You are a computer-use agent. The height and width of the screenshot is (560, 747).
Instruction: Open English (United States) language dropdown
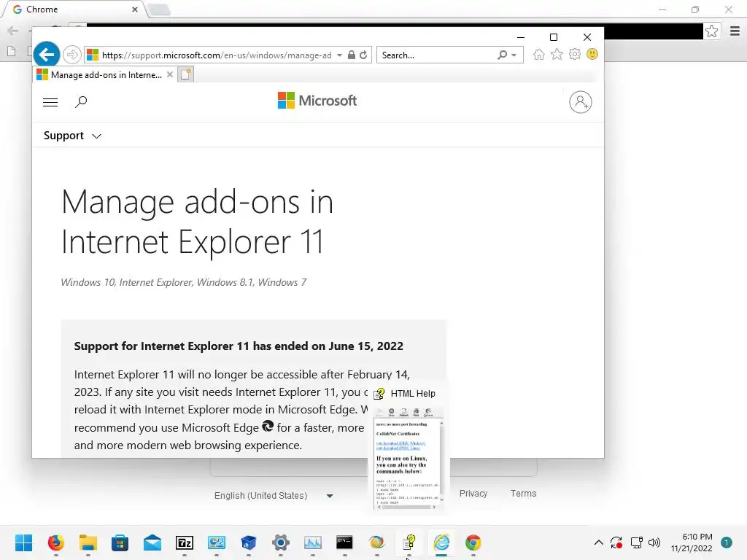tap(274, 496)
